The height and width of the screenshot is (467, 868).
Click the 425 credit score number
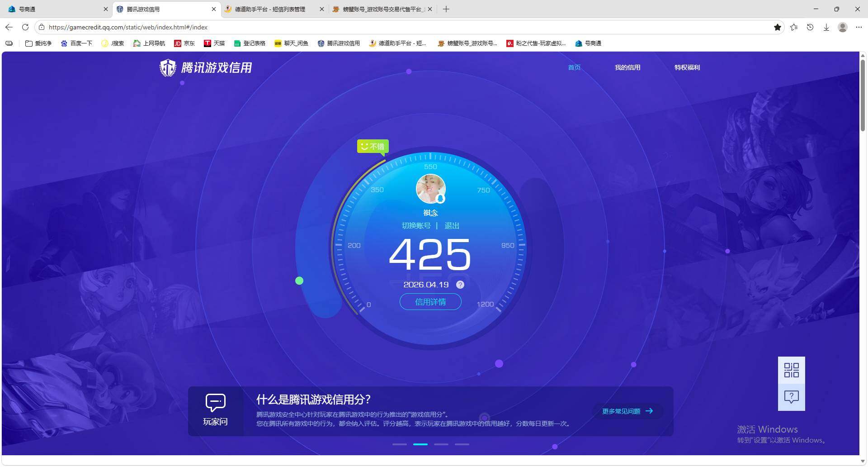[x=430, y=254]
